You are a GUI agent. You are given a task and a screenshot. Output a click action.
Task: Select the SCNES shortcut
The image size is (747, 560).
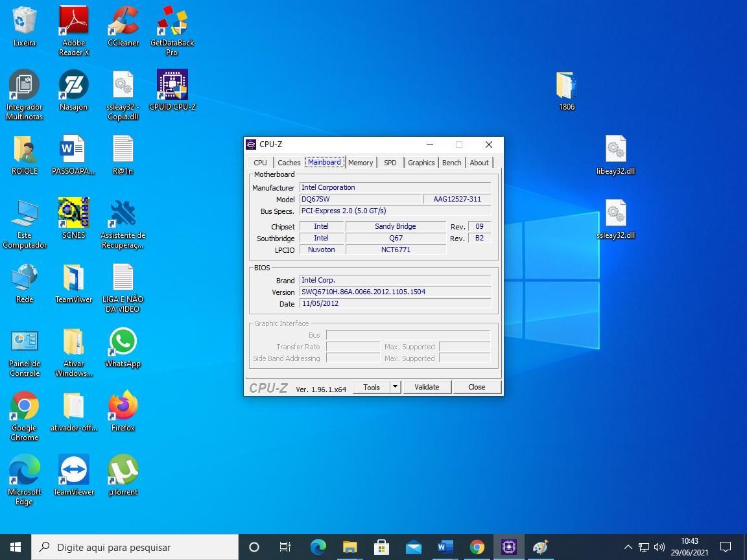coord(74,218)
